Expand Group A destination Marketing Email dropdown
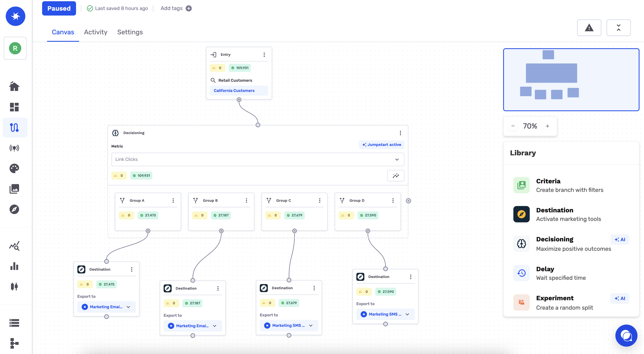644x354 pixels. (107, 307)
